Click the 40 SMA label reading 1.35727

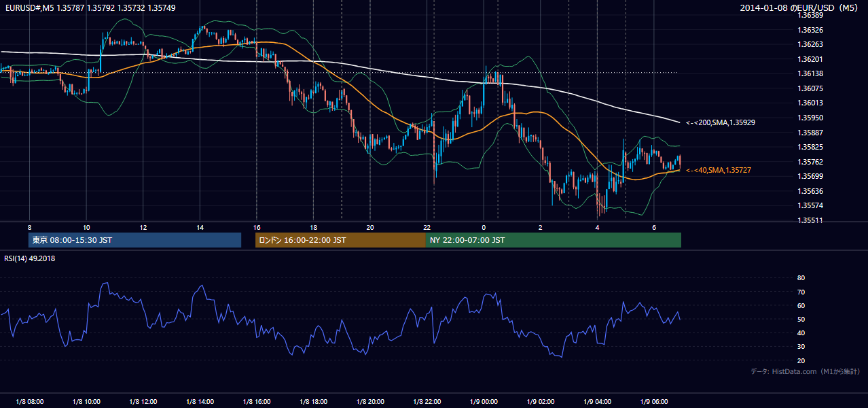pyautogui.click(x=719, y=170)
